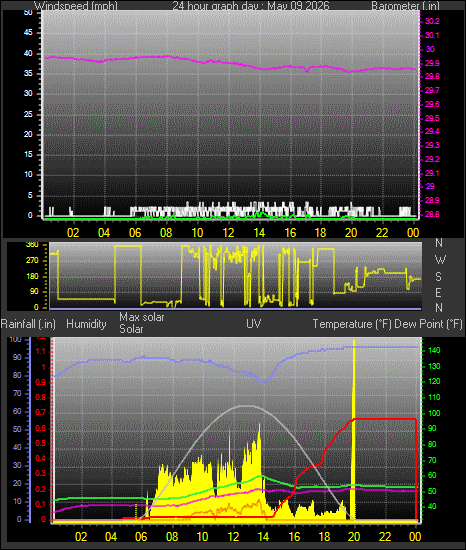The image size is (466, 550).
Task: Click the Rainfall (.in) legend label
Action: pyautogui.click(x=28, y=324)
